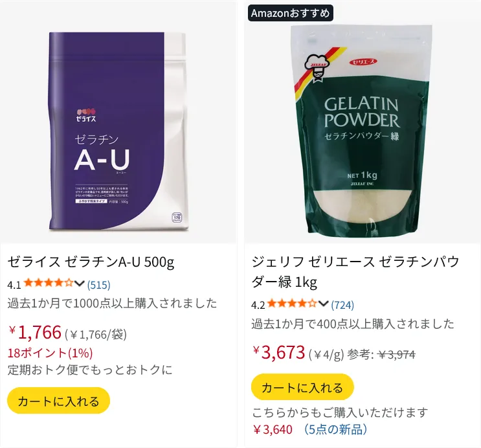Click the 4.2 star rating icons

click(292, 304)
